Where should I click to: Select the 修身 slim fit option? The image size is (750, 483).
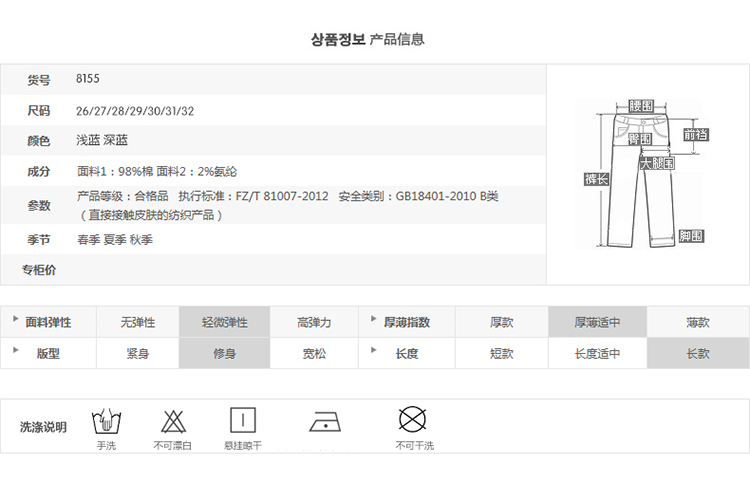coord(224,353)
